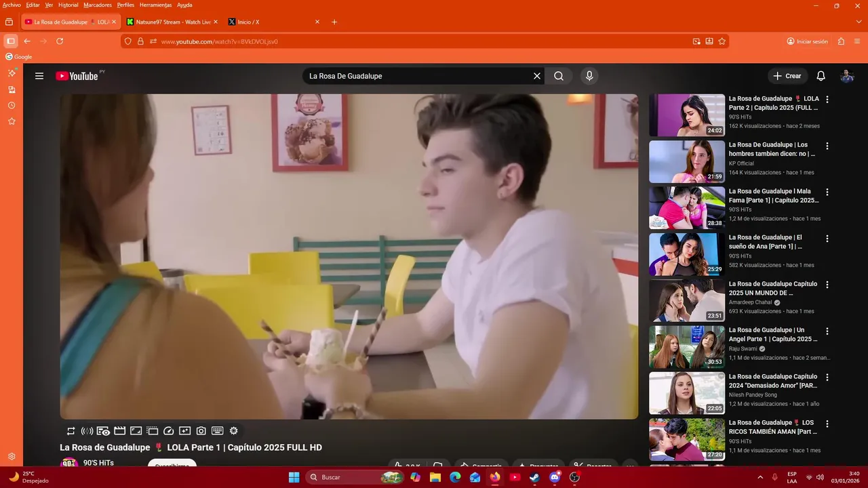Open the Archivo menu
The height and width of the screenshot is (488, 868).
[12, 5]
